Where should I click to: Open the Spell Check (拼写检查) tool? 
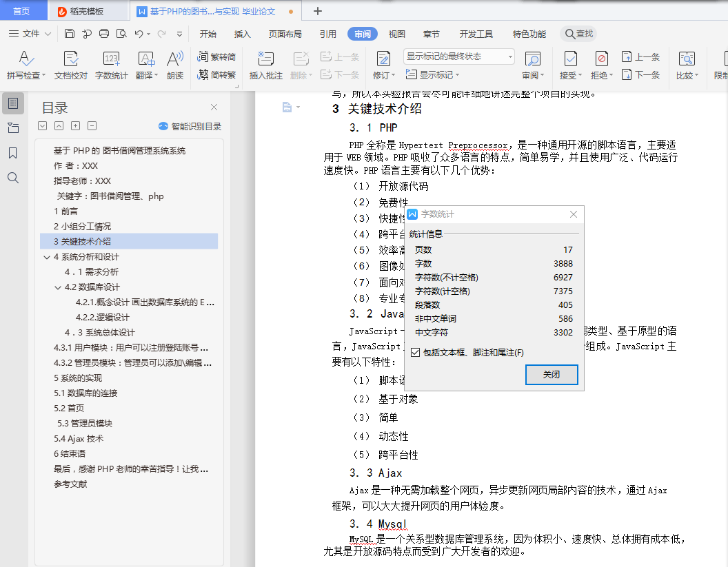click(26, 65)
